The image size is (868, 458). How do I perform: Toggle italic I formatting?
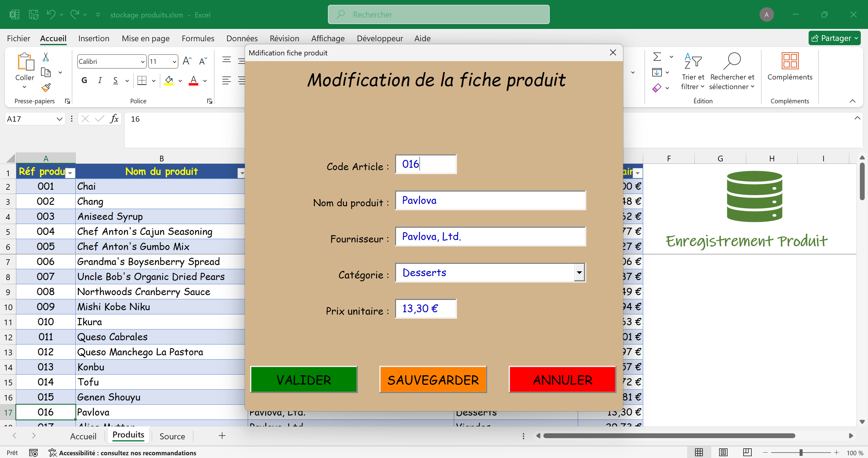click(x=100, y=80)
